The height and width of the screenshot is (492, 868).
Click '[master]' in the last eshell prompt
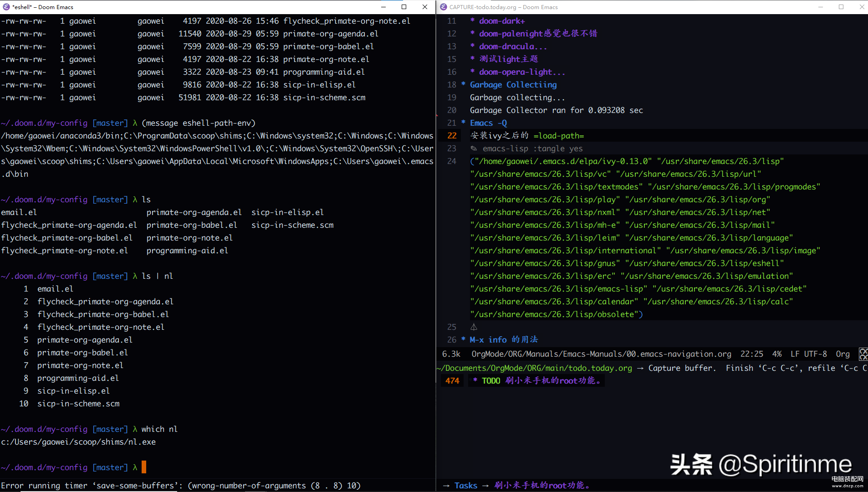(110, 467)
